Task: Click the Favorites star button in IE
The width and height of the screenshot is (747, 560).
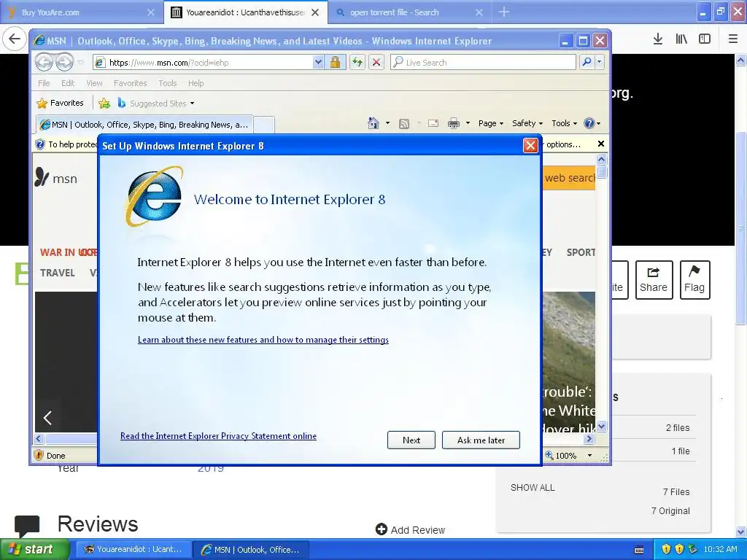Action: (x=60, y=103)
